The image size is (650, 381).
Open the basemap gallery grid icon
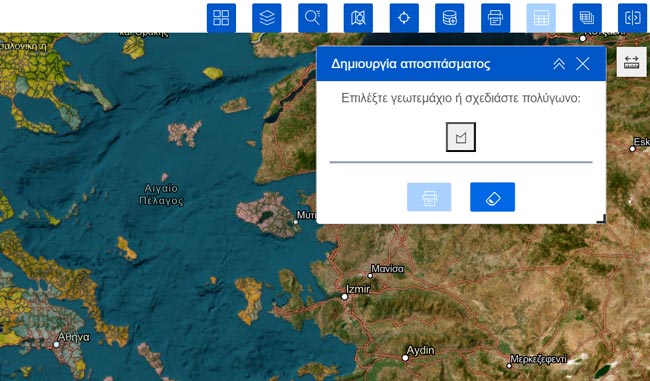(221, 18)
